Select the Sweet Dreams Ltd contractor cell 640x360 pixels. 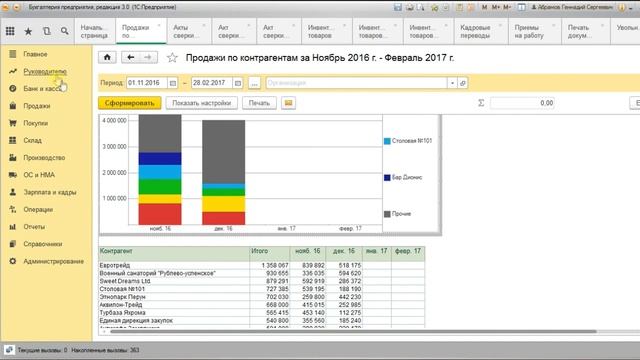174,281
